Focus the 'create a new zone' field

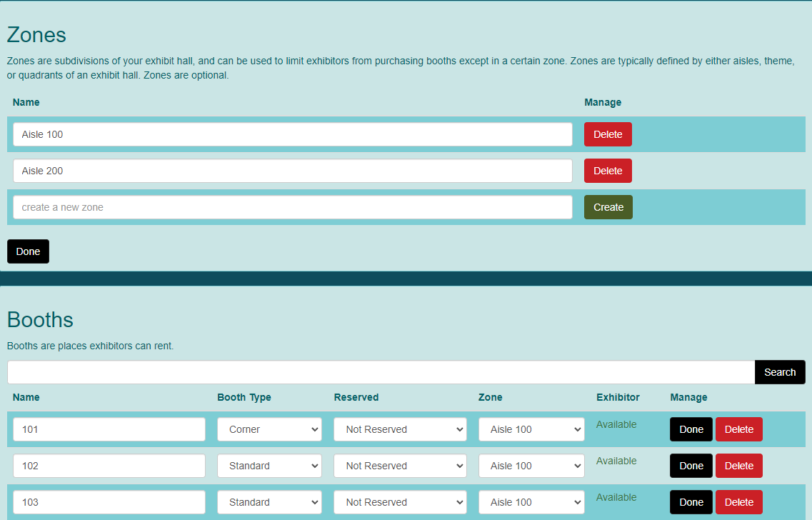click(293, 207)
